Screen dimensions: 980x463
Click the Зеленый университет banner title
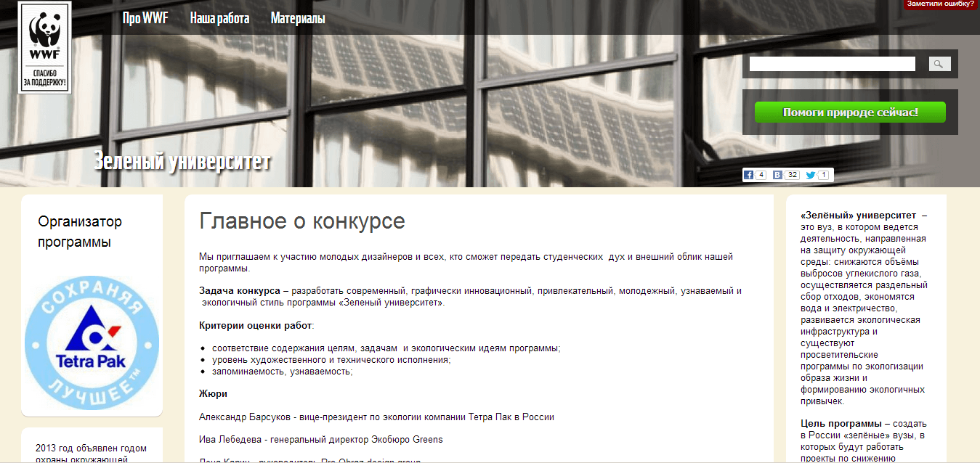(182, 161)
